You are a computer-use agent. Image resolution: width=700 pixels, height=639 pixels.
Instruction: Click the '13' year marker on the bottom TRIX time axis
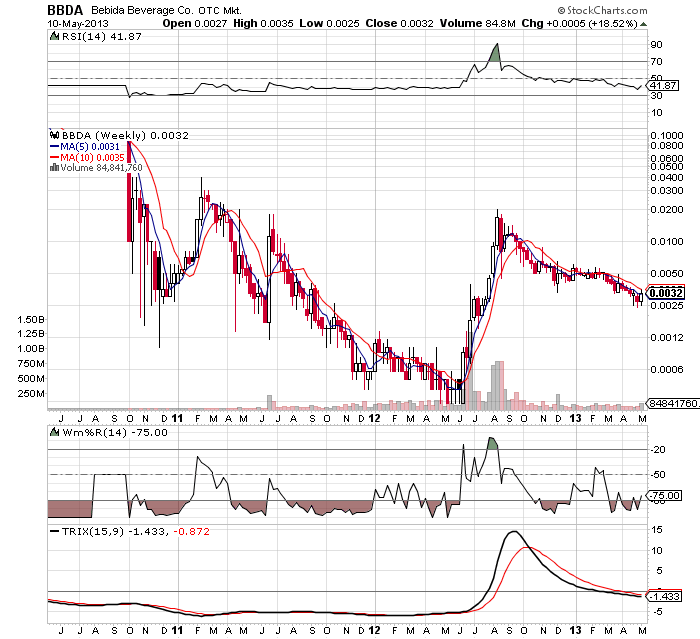point(576,630)
